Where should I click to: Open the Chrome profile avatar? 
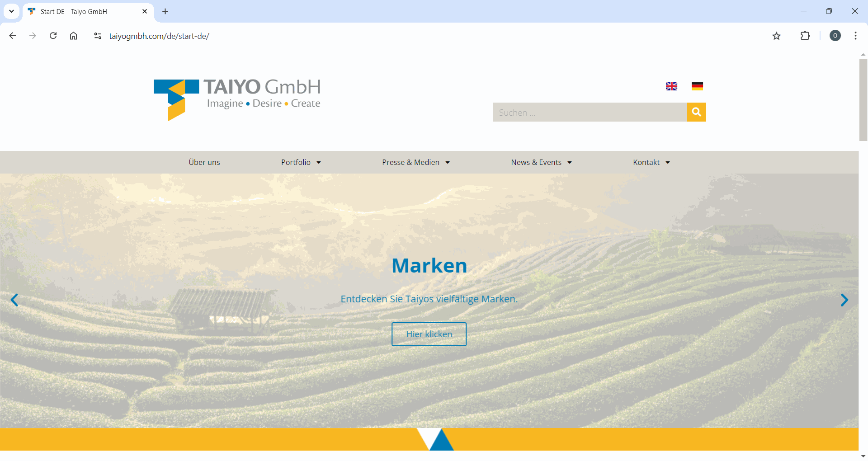click(835, 36)
